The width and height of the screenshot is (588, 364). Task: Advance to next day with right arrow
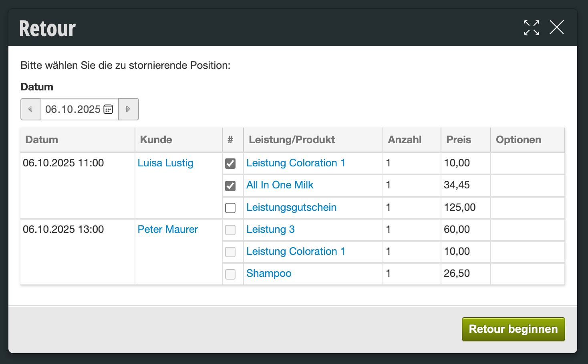pos(128,109)
